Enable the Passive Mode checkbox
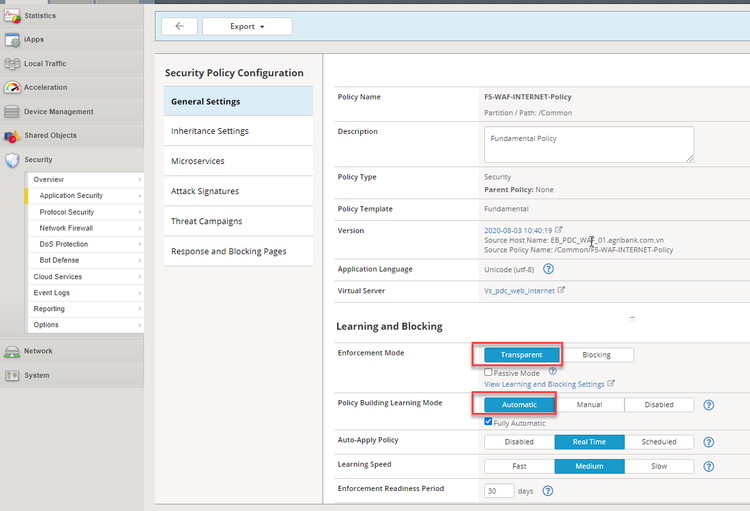Viewport: 750px width, 511px height. 488,373
